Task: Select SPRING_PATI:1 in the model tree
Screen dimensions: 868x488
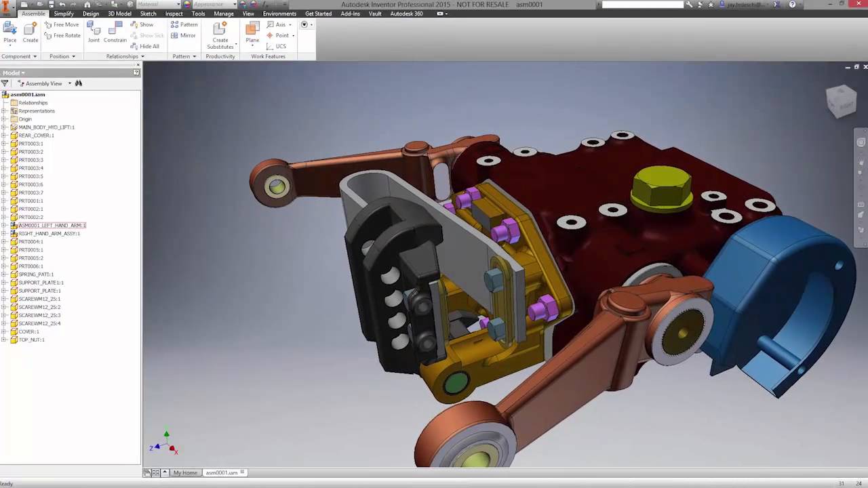Action: coord(36,274)
